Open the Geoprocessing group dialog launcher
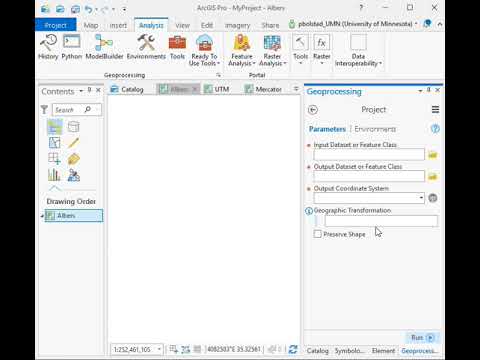 [218, 75]
